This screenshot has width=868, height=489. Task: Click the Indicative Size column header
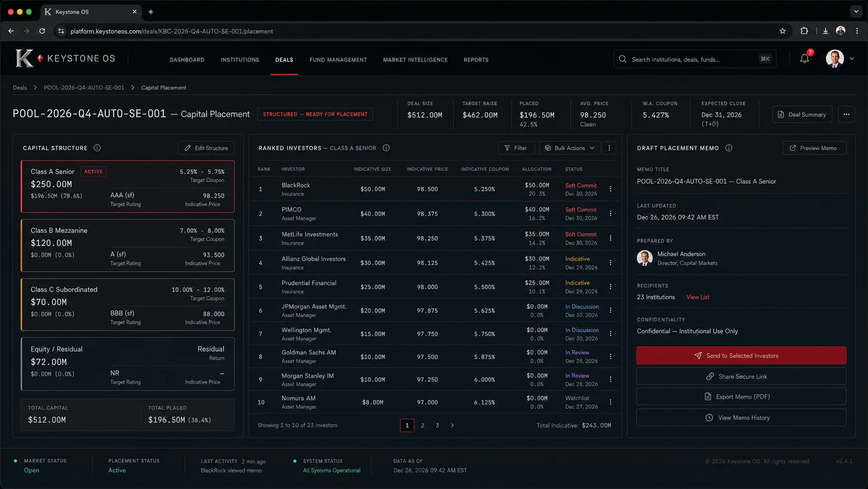pyautogui.click(x=373, y=169)
